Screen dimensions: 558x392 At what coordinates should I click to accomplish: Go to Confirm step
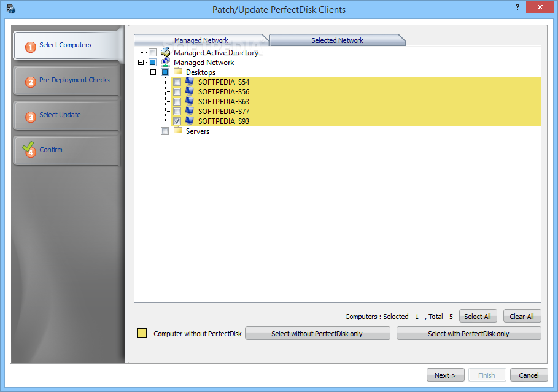click(x=67, y=150)
